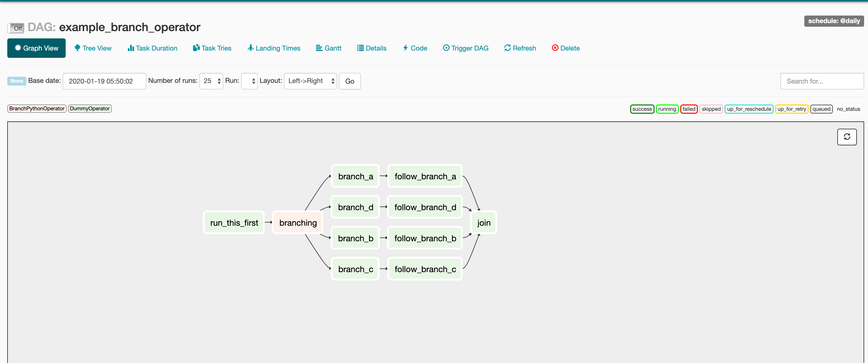
Task: Select the run_this_first task node
Action: coord(234,223)
